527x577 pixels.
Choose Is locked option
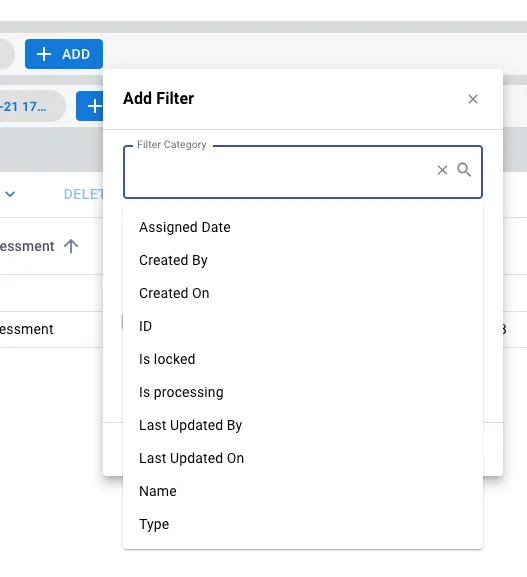tap(303, 359)
